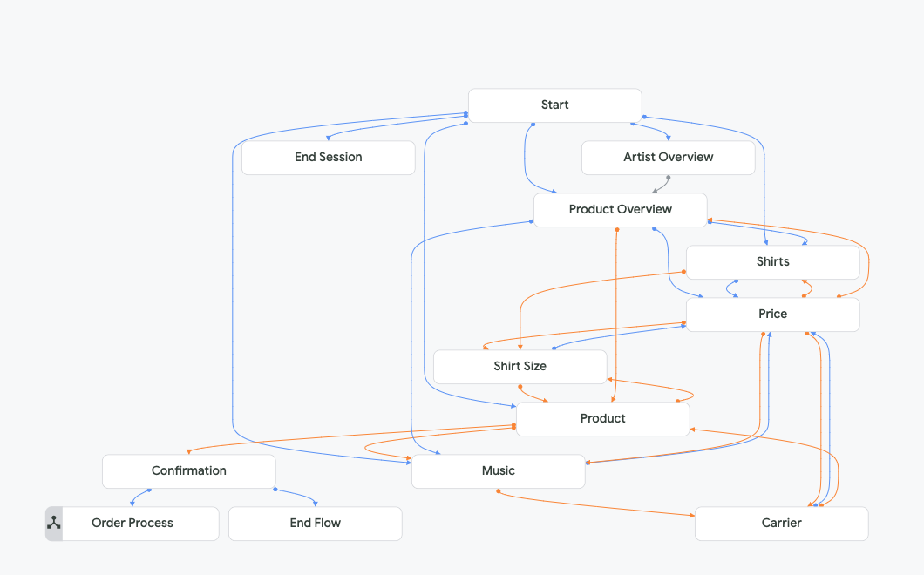
Task: Select the Music page node
Action: pos(498,471)
